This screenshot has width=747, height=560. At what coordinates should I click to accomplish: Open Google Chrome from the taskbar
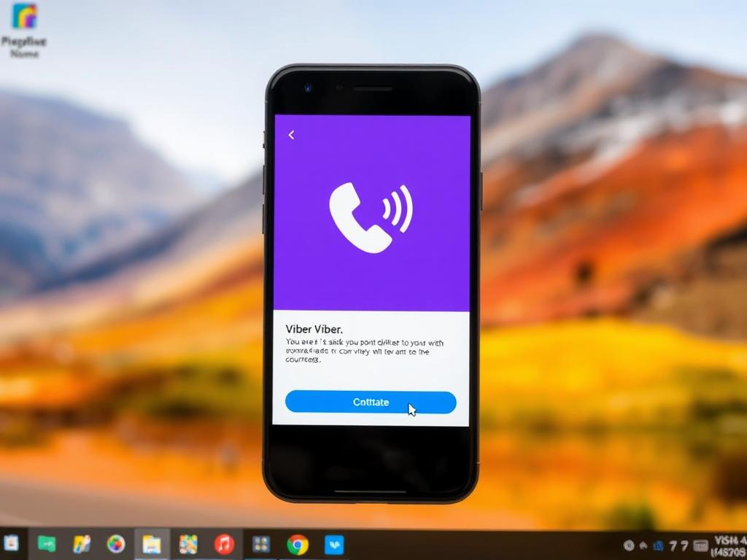[297, 545]
